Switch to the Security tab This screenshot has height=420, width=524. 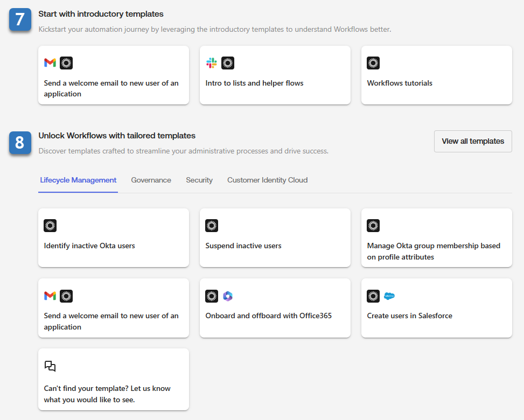point(199,180)
